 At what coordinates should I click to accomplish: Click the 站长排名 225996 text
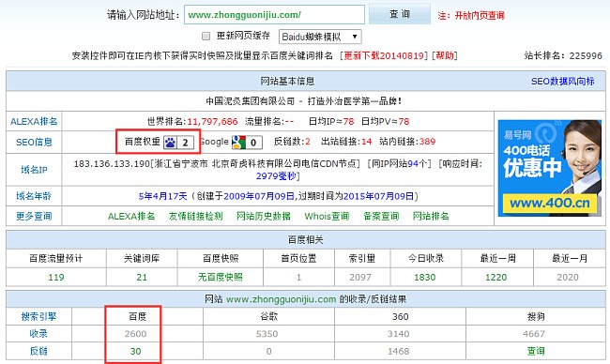point(563,55)
